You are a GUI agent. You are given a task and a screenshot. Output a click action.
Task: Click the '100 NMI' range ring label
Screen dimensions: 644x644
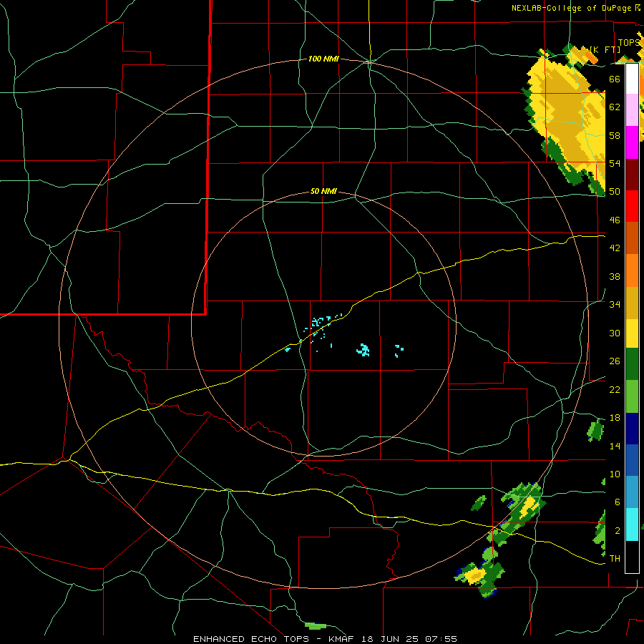tap(323, 59)
